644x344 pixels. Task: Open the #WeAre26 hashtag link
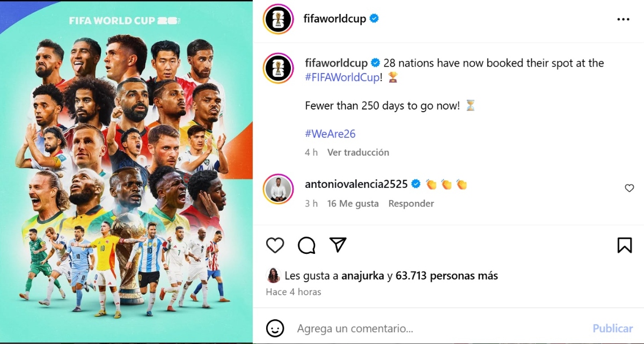click(x=330, y=134)
